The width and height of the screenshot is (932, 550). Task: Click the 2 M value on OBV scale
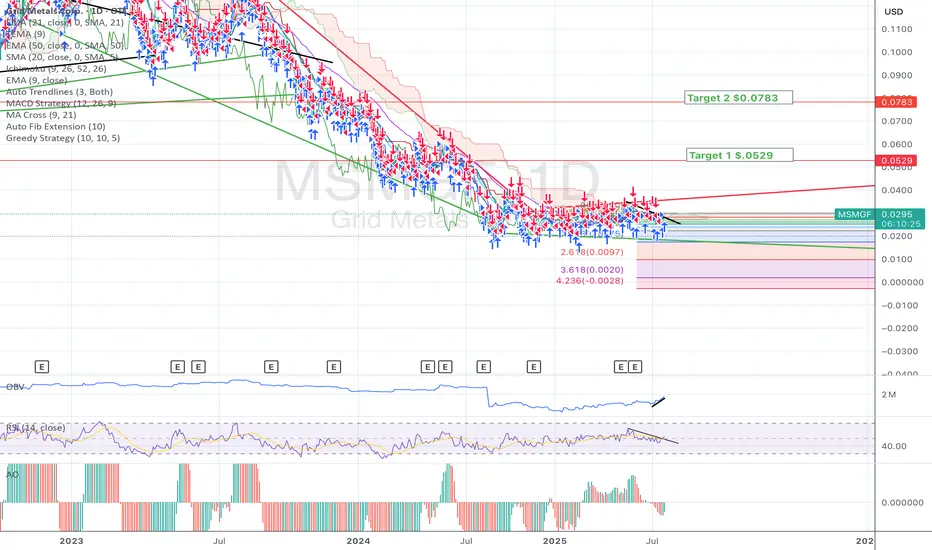click(x=889, y=395)
